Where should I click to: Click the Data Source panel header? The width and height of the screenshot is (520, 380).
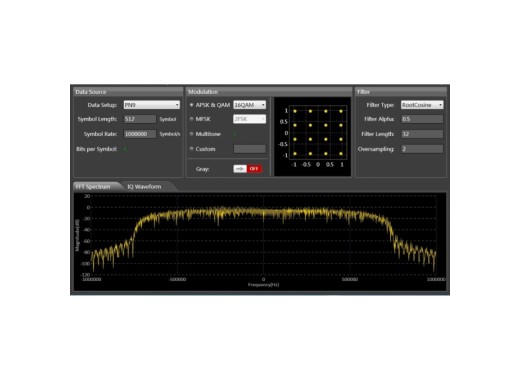[128, 92]
